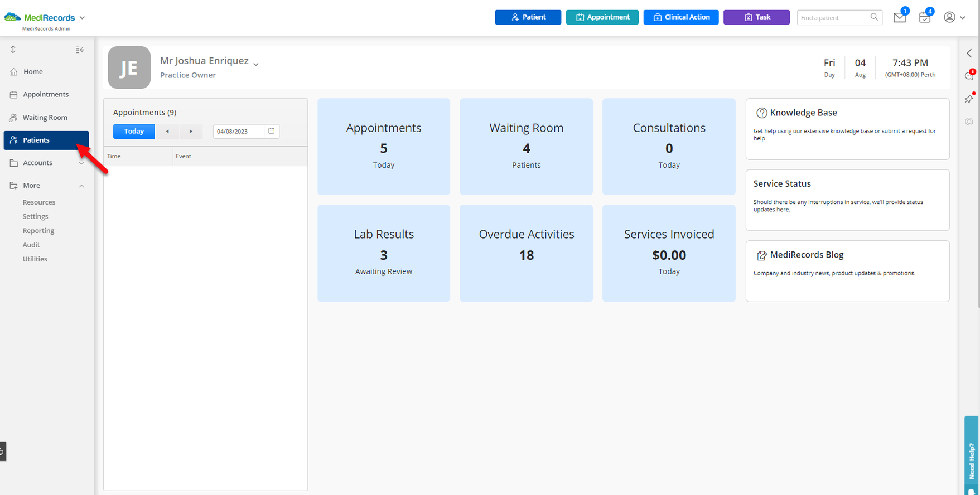Image resolution: width=980 pixels, height=495 pixels.
Task: Open the Overdue Activities tile
Action: (x=526, y=253)
